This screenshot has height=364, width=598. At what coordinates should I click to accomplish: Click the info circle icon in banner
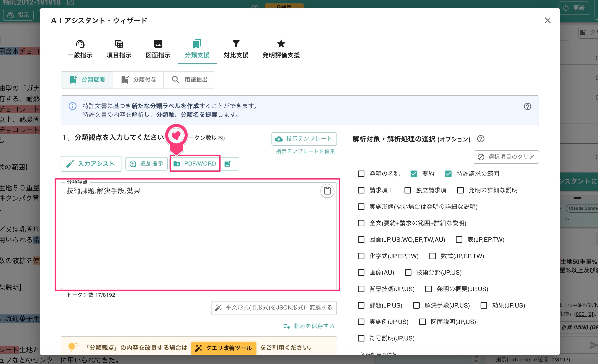tap(72, 106)
